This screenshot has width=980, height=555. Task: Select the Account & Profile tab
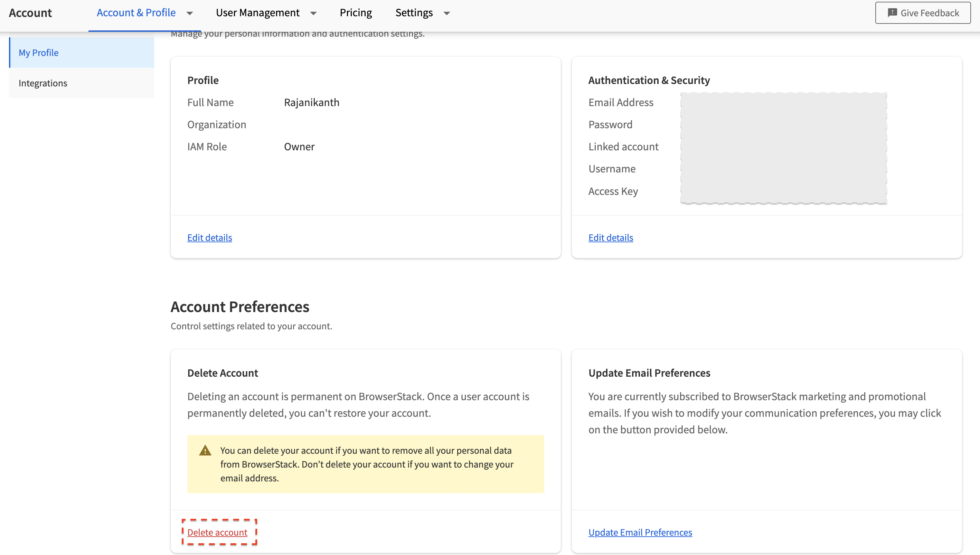[136, 12]
